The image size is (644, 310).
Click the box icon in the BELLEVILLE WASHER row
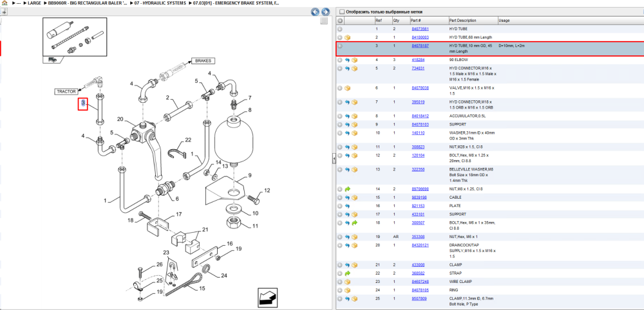tap(354, 169)
